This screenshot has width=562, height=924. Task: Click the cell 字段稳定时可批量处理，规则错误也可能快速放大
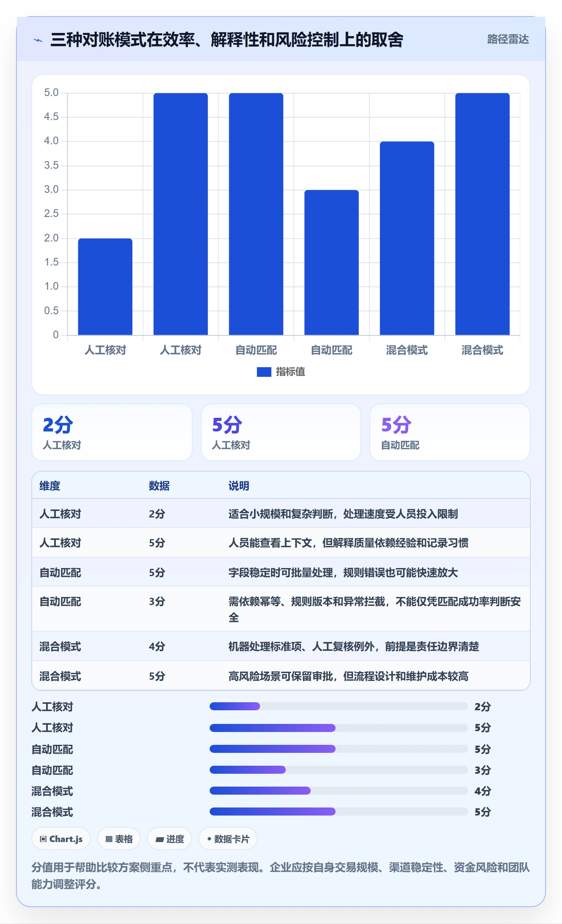(x=343, y=572)
